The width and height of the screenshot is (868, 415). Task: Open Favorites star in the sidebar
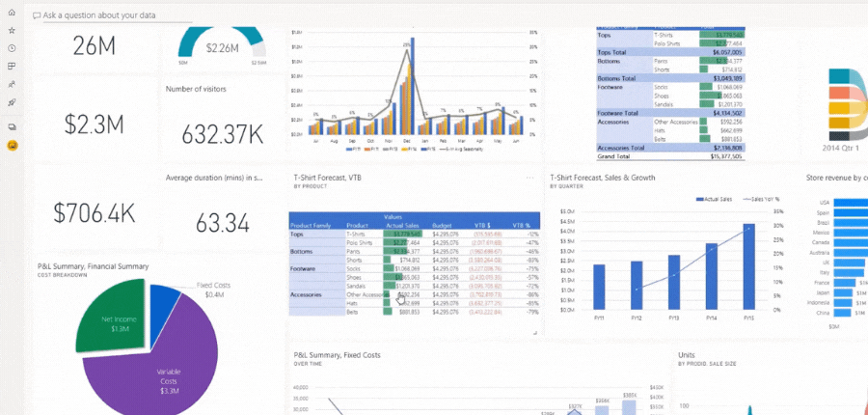pos(12,31)
